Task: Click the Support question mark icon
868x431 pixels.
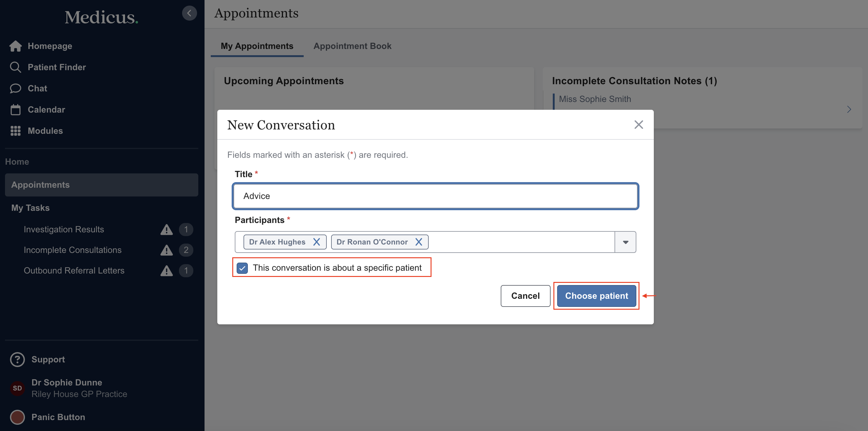Action: coord(17,359)
